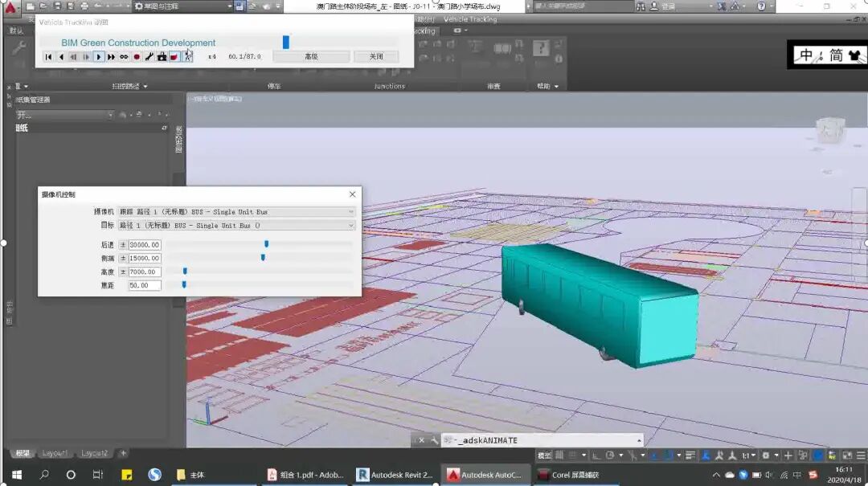This screenshot has height=486, width=868.
Task: Toggle the ± button beside 侧滴 value
Action: coord(123,259)
